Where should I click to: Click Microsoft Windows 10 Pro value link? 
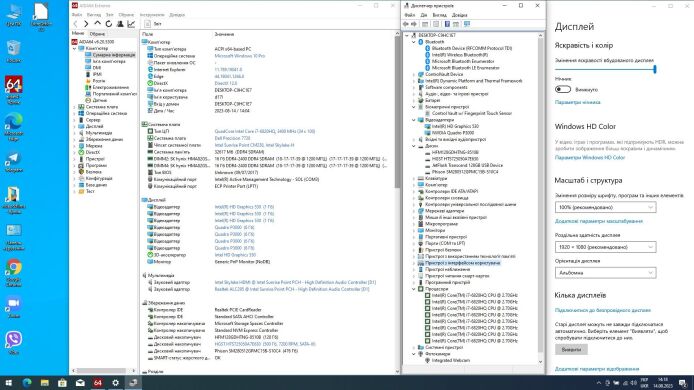[239, 56]
